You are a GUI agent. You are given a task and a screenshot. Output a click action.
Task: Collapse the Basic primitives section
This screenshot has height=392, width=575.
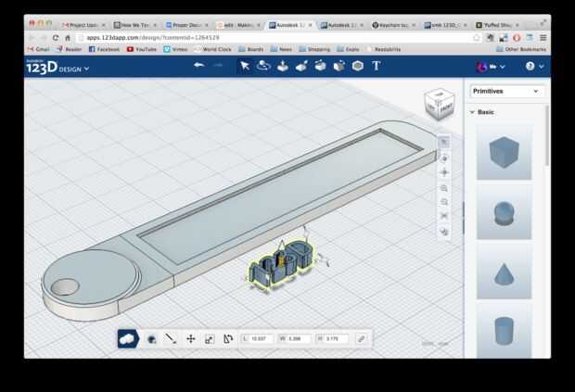point(472,112)
